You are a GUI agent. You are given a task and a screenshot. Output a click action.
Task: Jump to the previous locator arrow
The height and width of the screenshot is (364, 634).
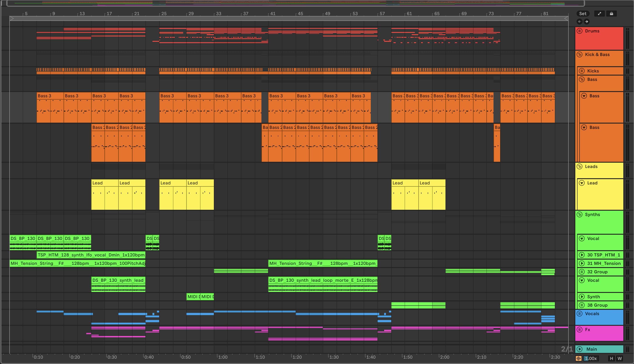pos(580,22)
